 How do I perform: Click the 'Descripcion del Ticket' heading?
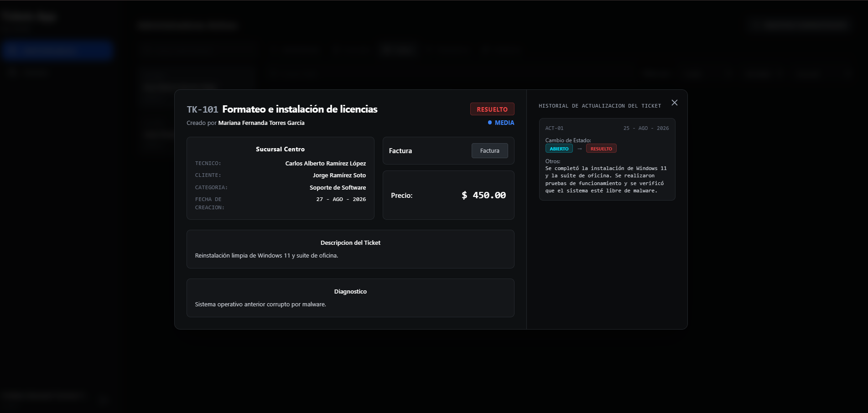pyautogui.click(x=350, y=243)
